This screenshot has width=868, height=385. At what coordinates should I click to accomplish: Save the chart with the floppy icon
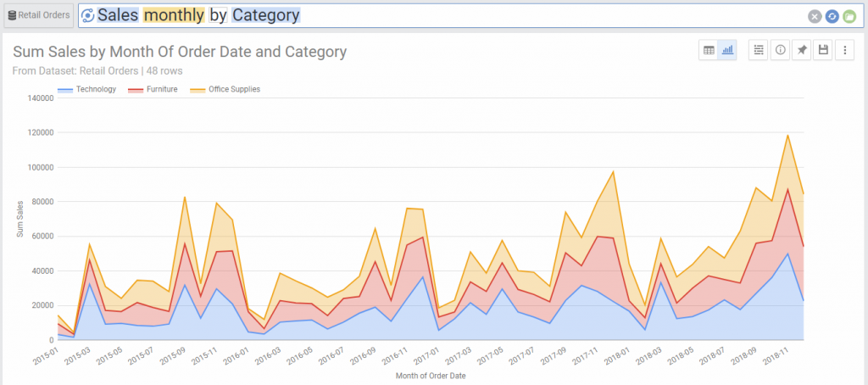822,51
